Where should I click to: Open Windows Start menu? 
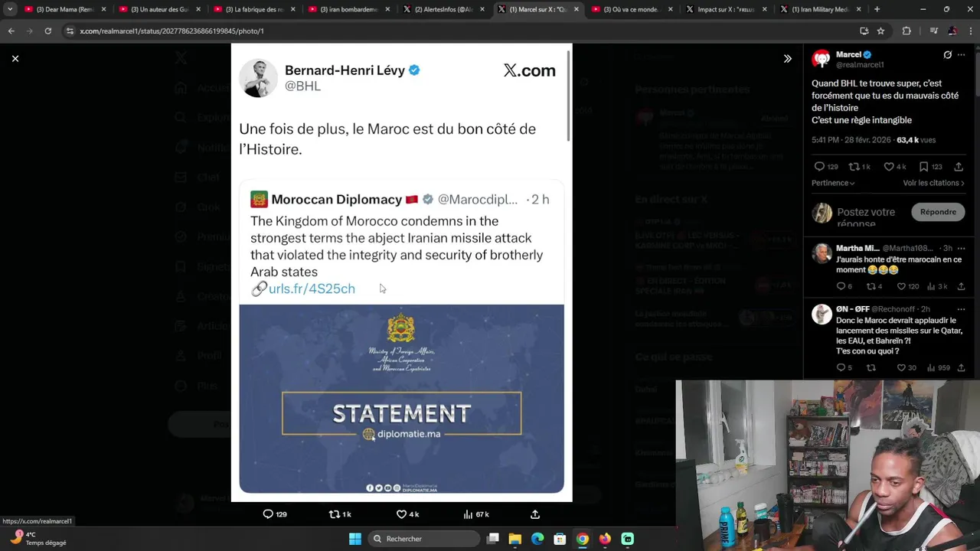coord(355,539)
